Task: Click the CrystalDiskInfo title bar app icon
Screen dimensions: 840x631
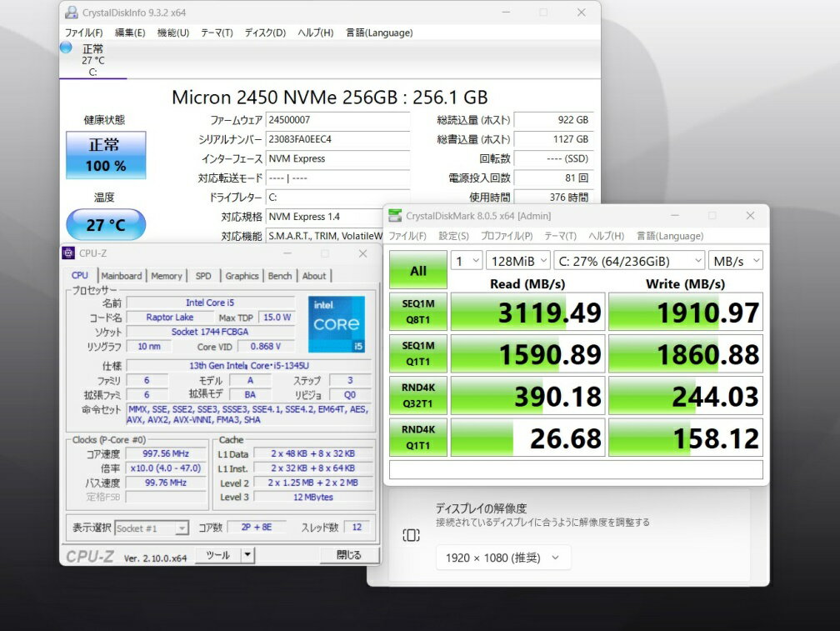Action: pyautogui.click(x=71, y=13)
